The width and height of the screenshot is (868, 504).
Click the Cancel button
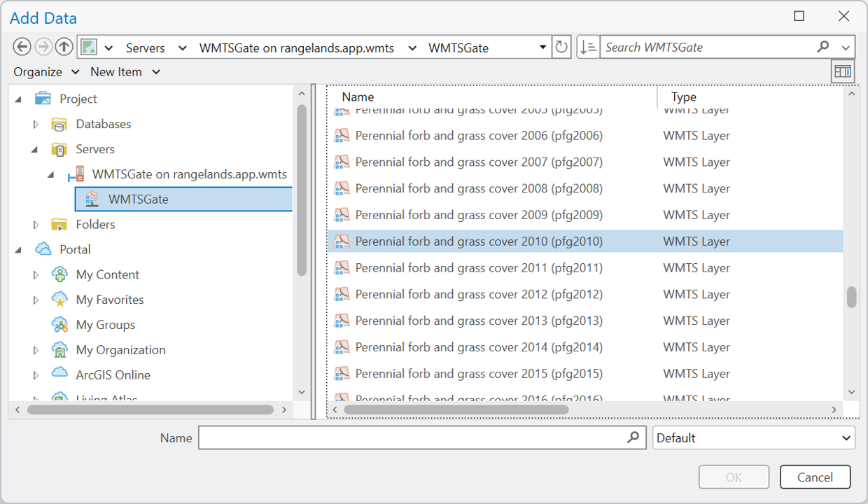click(x=815, y=477)
